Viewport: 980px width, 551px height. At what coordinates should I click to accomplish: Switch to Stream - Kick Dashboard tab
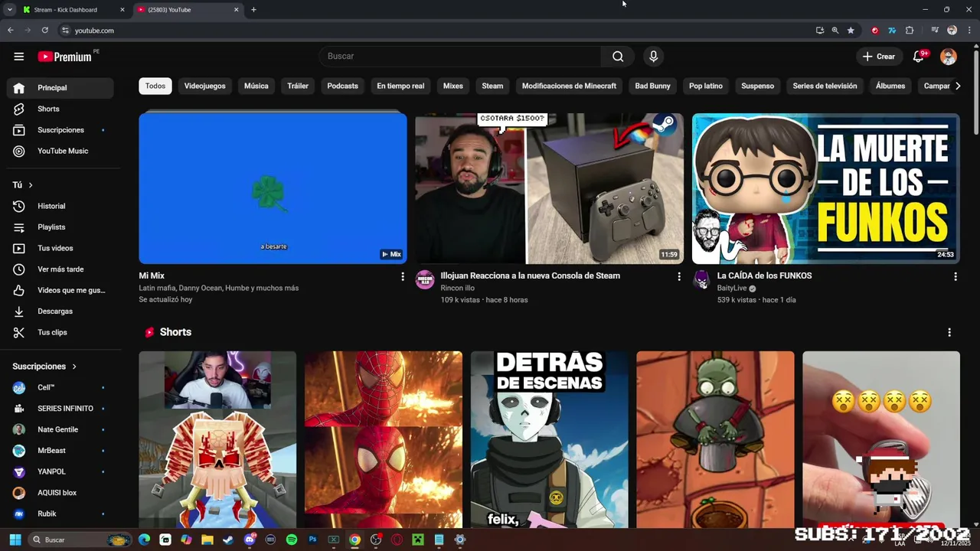coord(73,10)
